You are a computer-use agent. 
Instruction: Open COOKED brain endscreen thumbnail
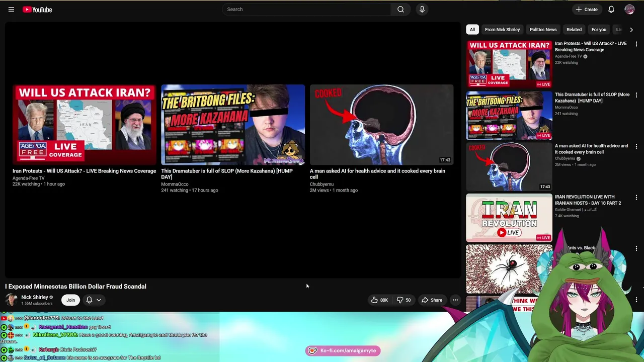click(x=381, y=125)
